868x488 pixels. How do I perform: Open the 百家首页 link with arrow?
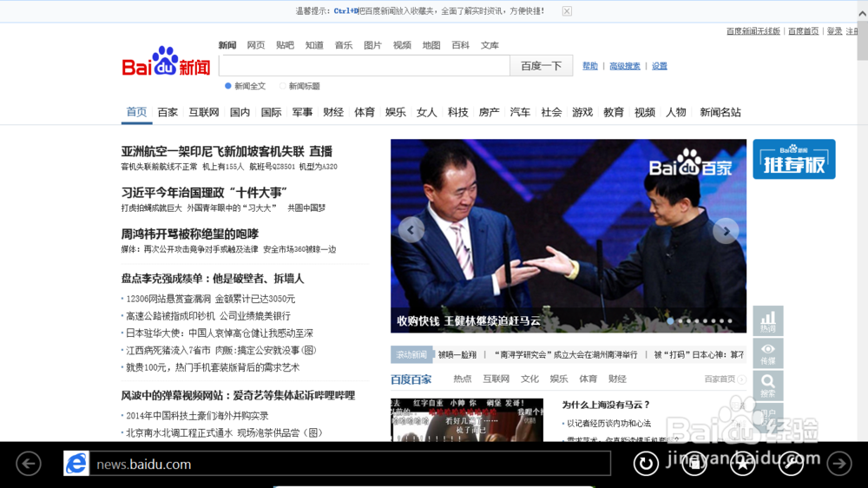pyautogui.click(x=725, y=379)
